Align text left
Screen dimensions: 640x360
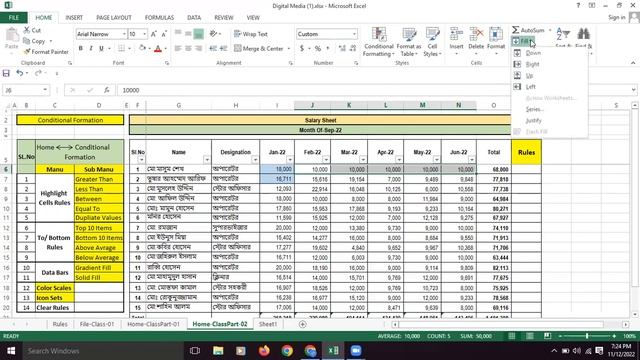(178, 48)
